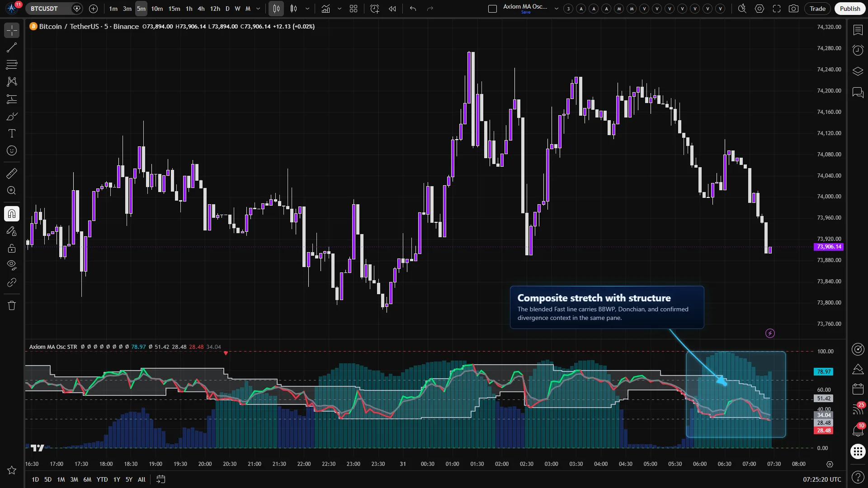Image resolution: width=868 pixels, height=488 pixels.
Task: Click the add symbol plus button
Action: (94, 9)
